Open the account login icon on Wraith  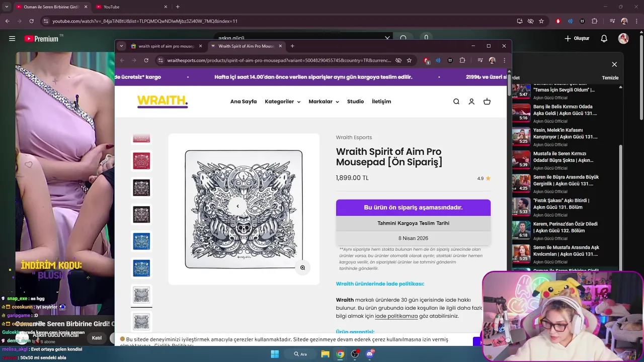coord(471,102)
